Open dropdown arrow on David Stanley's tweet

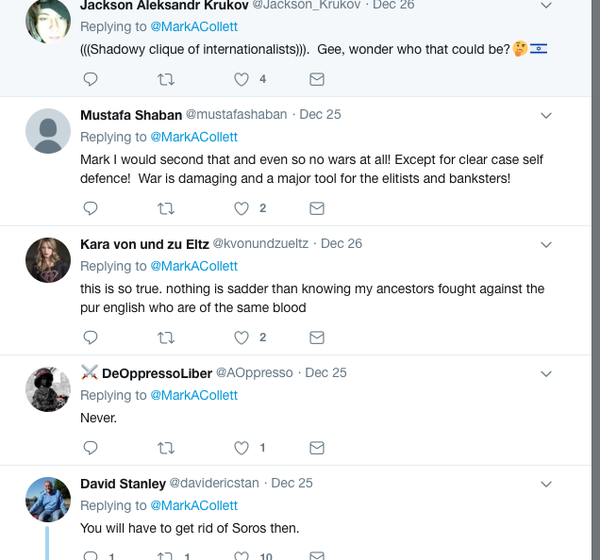(x=546, y=484)
